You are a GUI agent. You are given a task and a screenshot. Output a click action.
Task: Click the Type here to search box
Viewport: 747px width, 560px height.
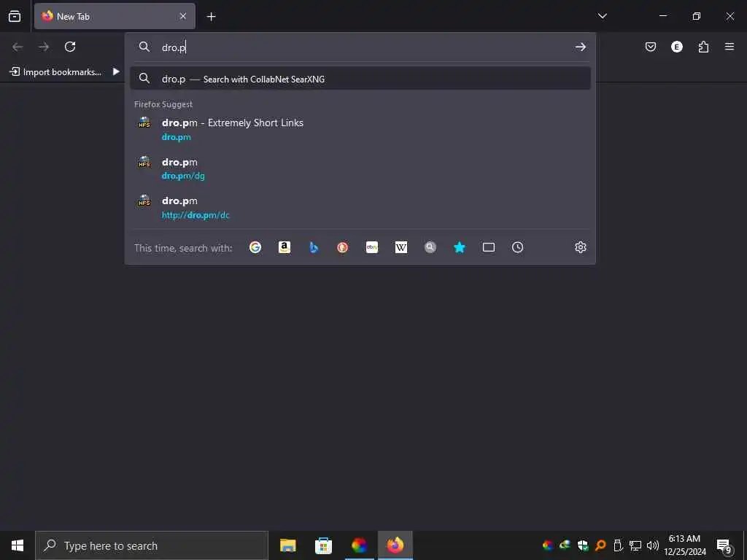152,545
